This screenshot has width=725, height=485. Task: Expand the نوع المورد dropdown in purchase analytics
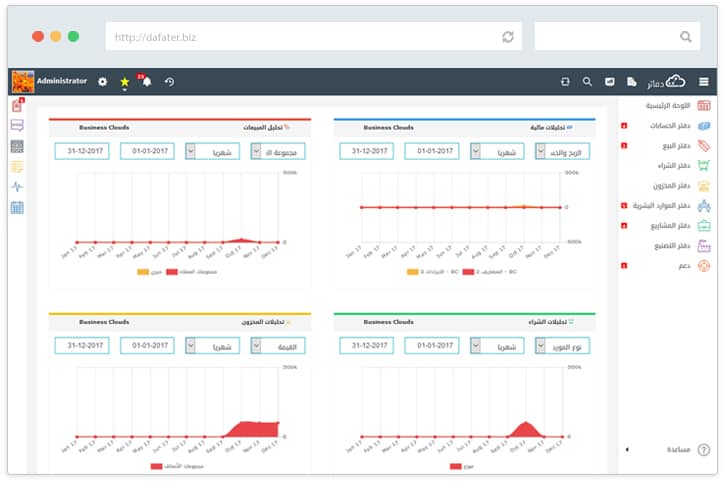point(563,345)
